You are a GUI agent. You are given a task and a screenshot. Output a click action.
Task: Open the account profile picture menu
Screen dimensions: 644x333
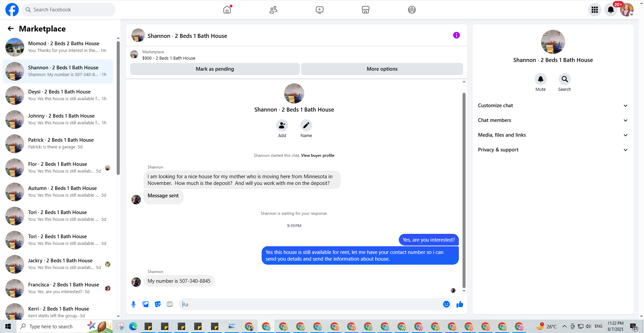pos(627,10)
